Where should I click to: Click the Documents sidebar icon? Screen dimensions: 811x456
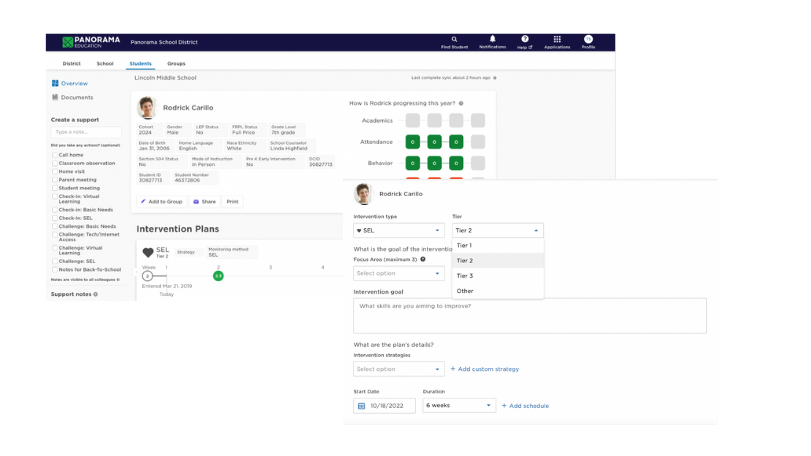click(55, 97)
